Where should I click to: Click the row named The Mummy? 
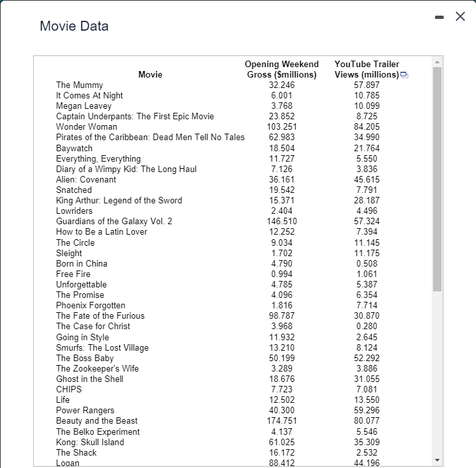point(79,85)
